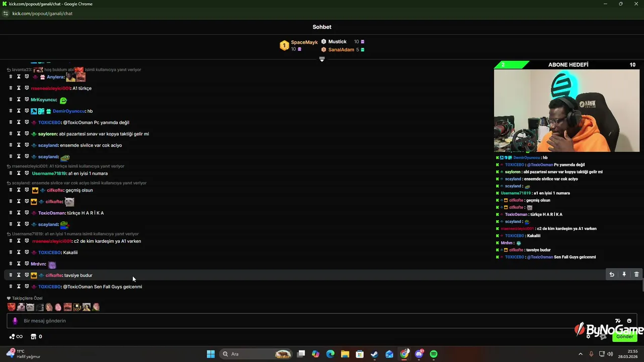Click the streamer webcam video overlay

pos(567,110)
